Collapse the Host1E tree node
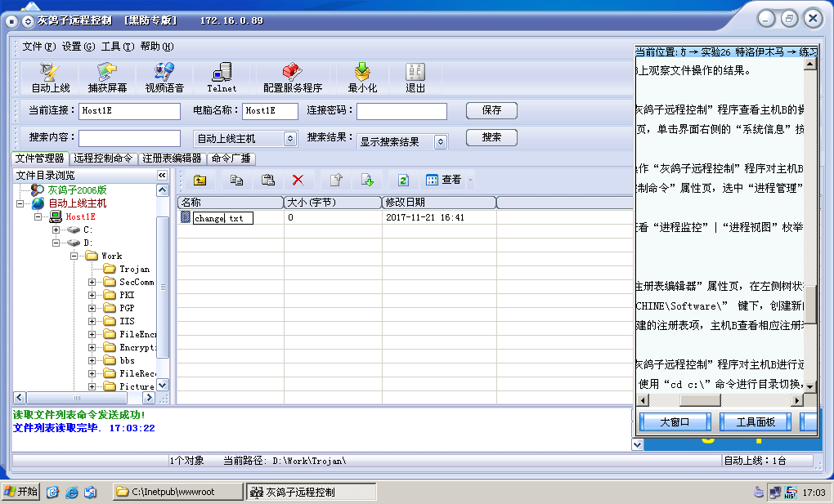834x504 pixels. coord(38,217)
